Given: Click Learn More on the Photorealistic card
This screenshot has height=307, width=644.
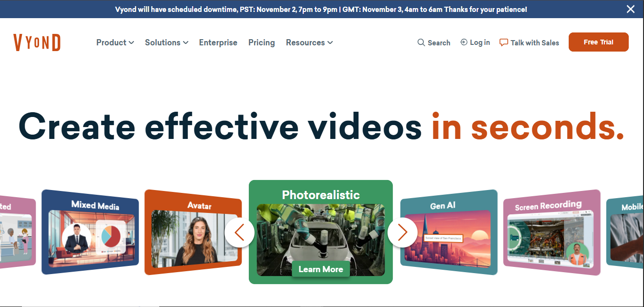Looking at the screenshot, I should (320, 269).
